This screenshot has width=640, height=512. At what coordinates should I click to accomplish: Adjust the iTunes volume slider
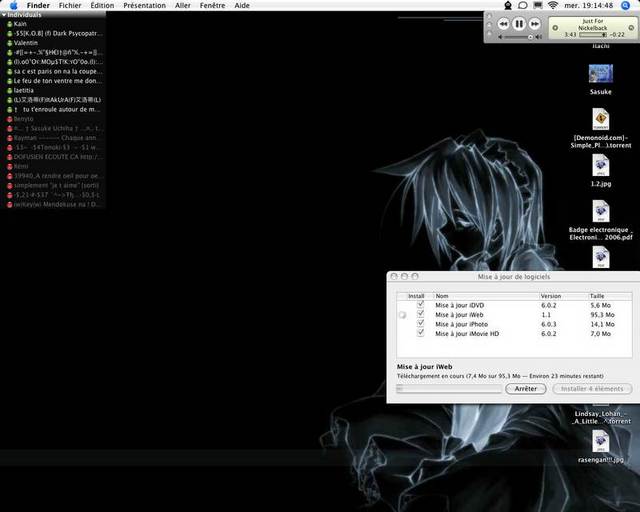click(x=517, y=37)
